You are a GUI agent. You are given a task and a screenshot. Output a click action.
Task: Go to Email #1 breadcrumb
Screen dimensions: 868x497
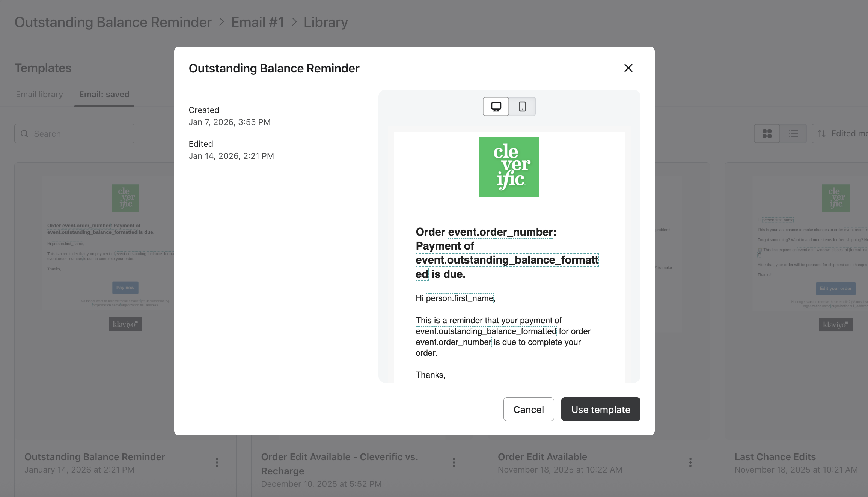[258, 22]
